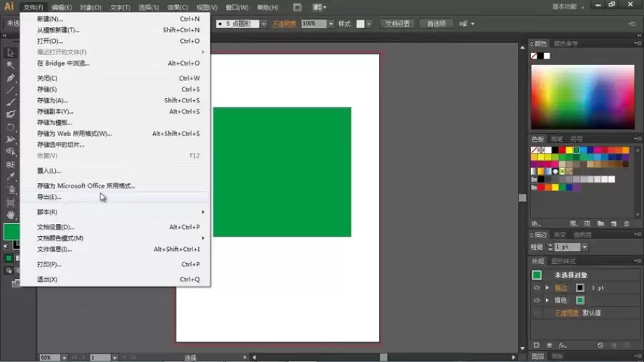644x362 pixels.
Task: Open the 68% zoom level dropdown
Action: pos(64,358)
